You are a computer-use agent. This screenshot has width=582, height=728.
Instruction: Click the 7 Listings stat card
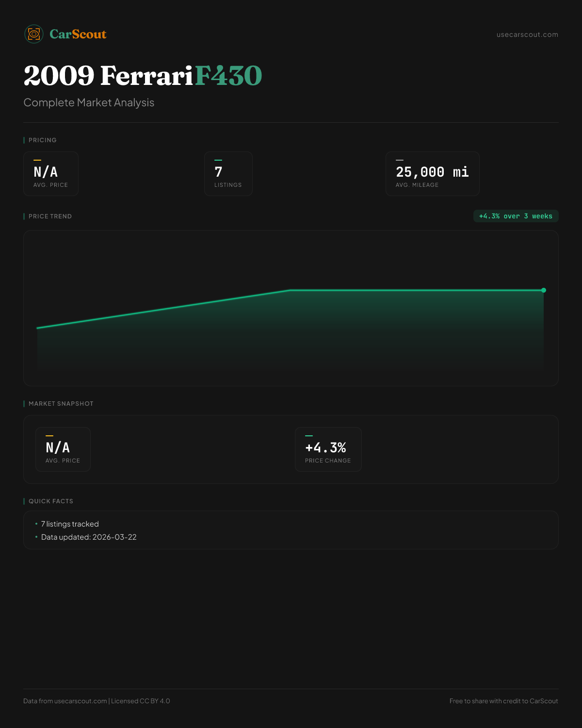tap(228, 174)
